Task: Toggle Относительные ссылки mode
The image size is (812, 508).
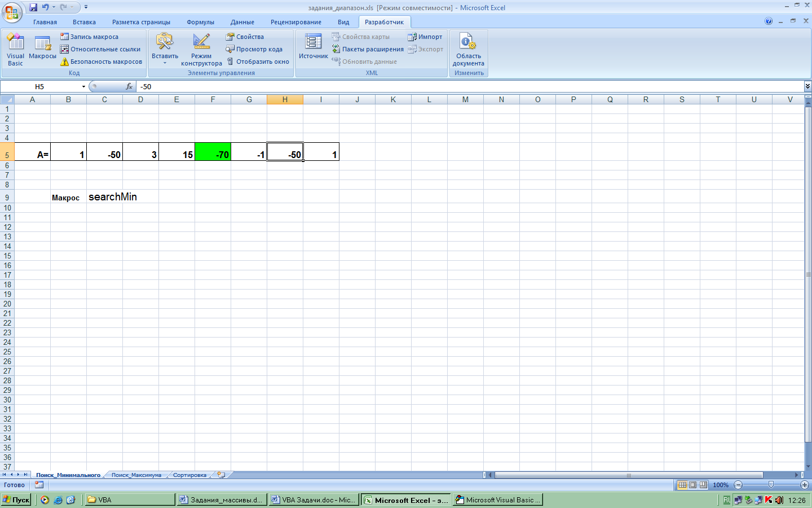Action: [100, 49]
